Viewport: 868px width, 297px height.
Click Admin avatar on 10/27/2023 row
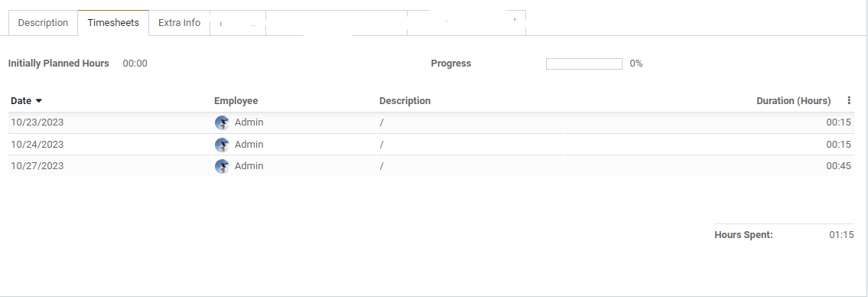point(222,167)
